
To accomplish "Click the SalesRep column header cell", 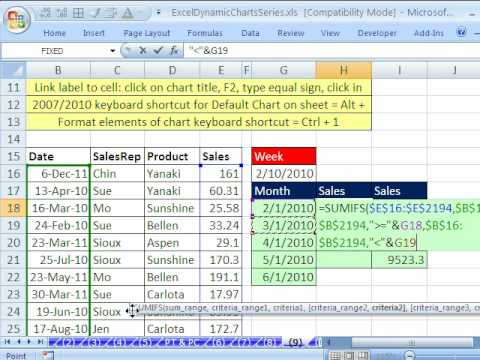I will [117, 156].
